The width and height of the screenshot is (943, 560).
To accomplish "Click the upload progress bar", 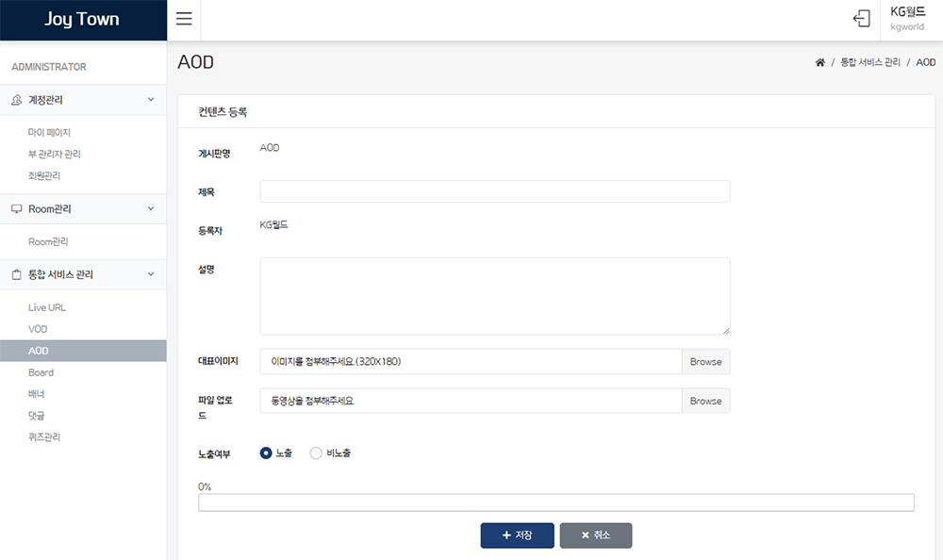I will [555, 502].
